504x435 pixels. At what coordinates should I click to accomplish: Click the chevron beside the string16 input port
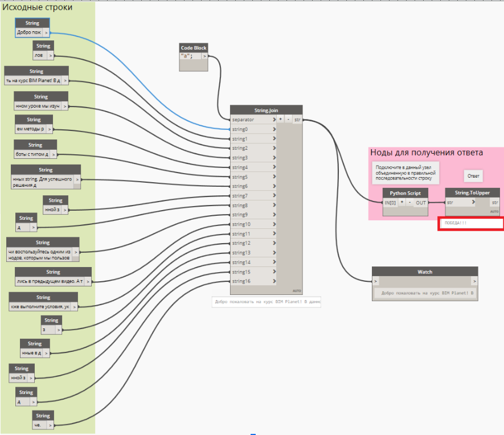[274, 281]
